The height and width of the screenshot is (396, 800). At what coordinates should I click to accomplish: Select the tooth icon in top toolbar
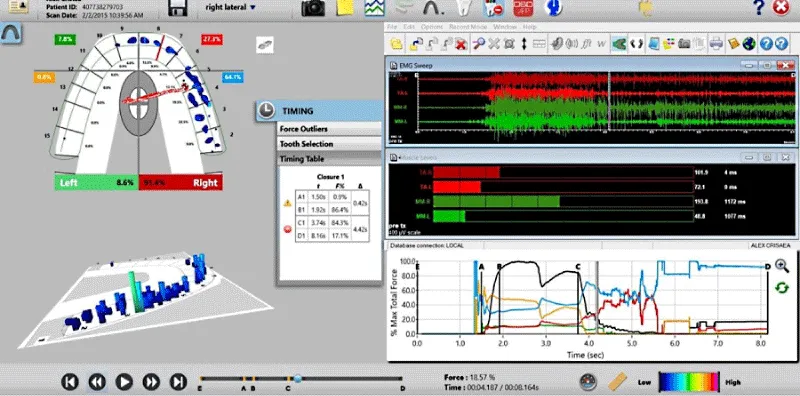click(x=461, y=7)
